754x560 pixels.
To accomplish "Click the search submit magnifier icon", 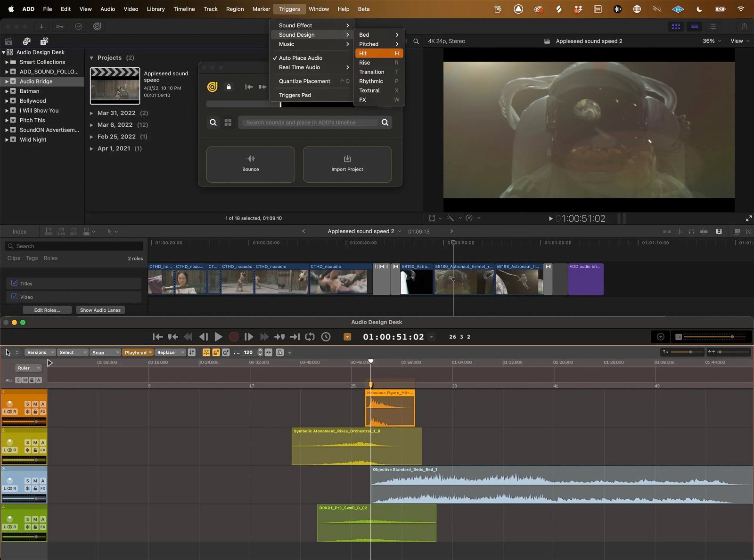I will [x=385, y=122].
